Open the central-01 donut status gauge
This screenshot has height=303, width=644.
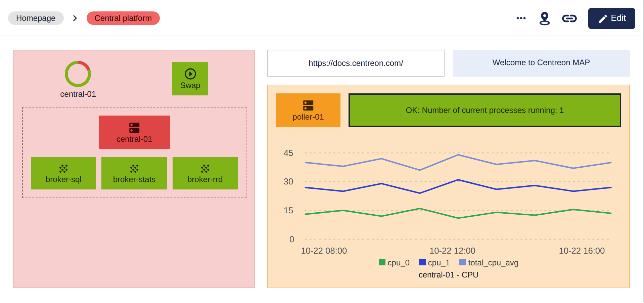point(78,74)
